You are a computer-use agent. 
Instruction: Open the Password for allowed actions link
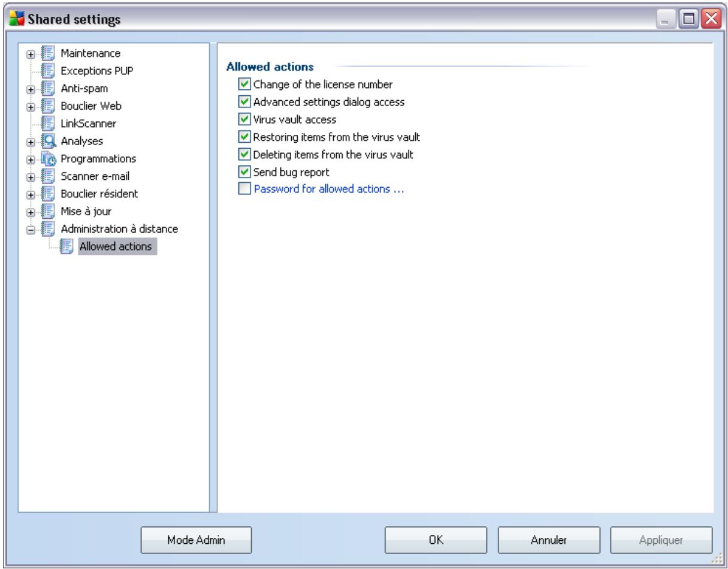pos(328,190)
